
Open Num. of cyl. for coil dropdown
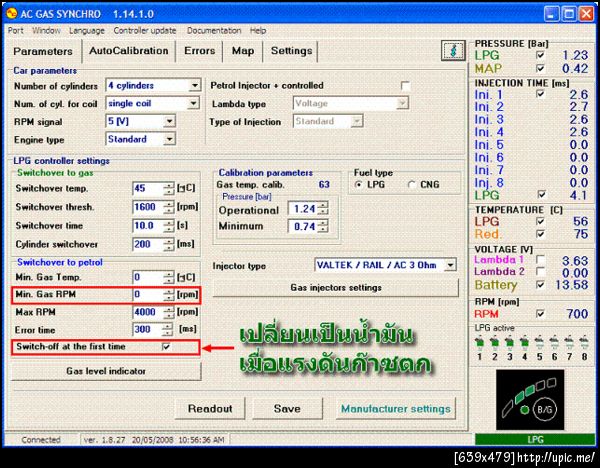(x=194, y=103)
